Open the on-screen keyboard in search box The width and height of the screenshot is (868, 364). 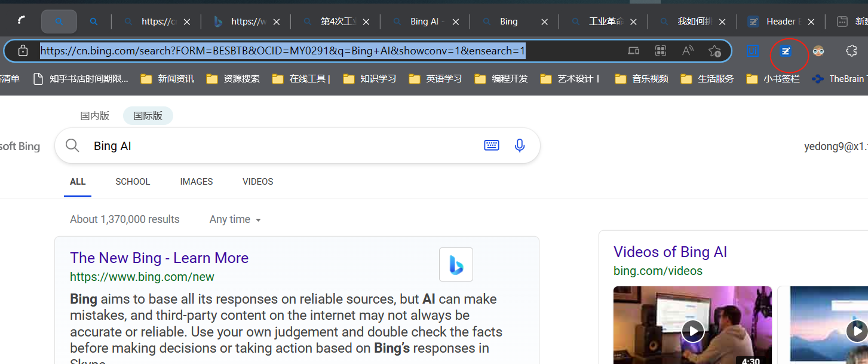click(x=492, y=145)
